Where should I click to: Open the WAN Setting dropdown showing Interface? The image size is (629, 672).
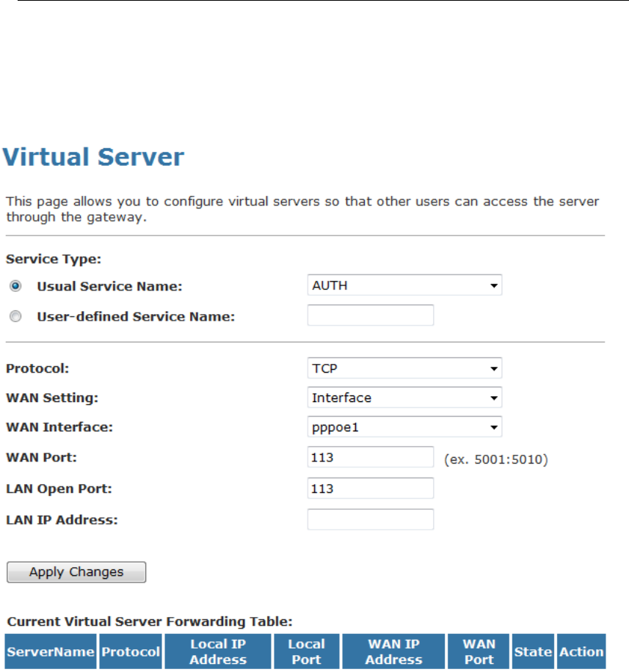click(x=404, y=398)
